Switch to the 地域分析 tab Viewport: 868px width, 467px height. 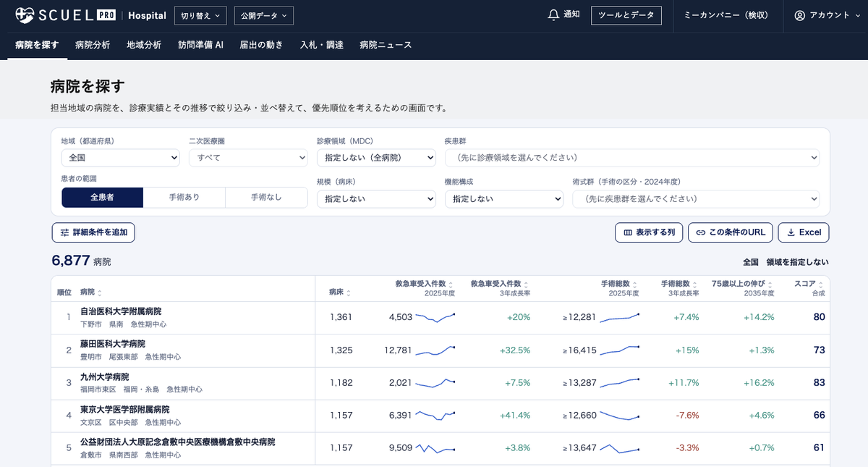coord(144,45)
